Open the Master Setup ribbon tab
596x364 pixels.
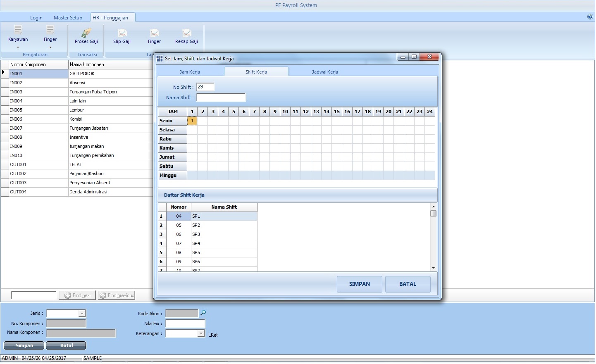(68, 18)
